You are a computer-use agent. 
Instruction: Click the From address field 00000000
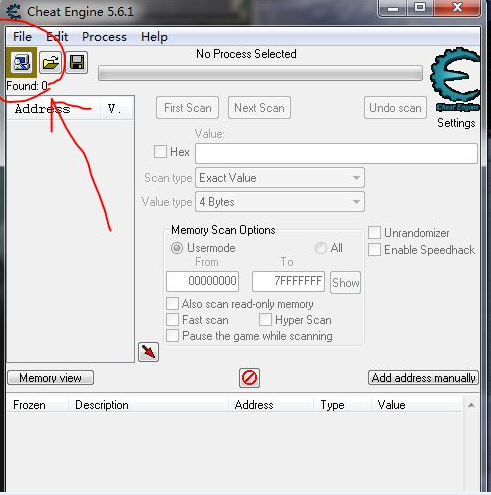tap(202, 281)
